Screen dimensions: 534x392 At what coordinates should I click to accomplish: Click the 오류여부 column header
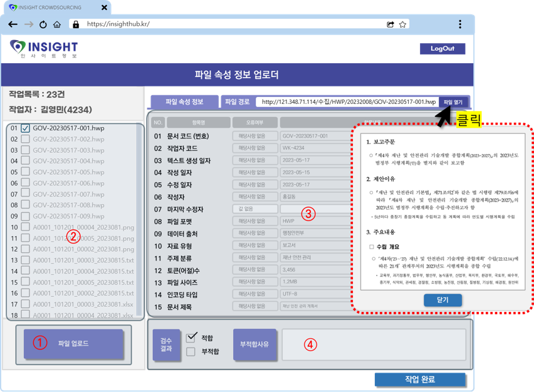pos(254,123)
